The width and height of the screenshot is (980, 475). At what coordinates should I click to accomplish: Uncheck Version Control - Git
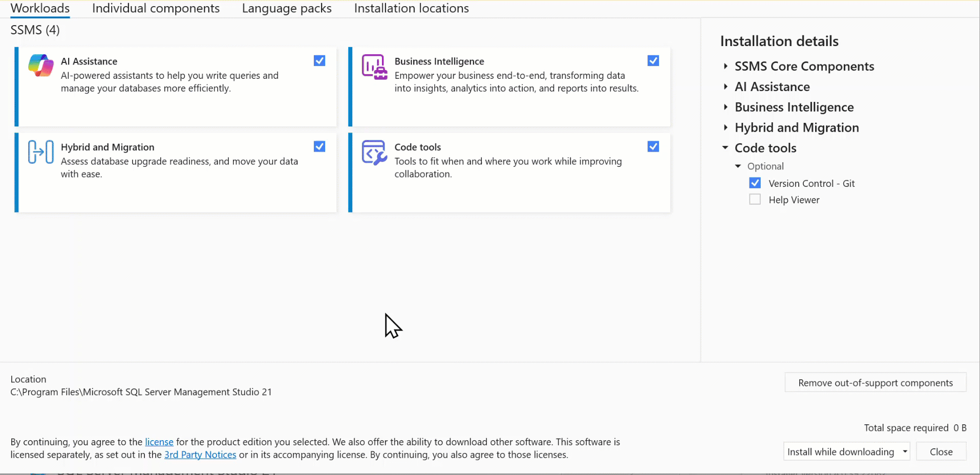coord(755,183)
